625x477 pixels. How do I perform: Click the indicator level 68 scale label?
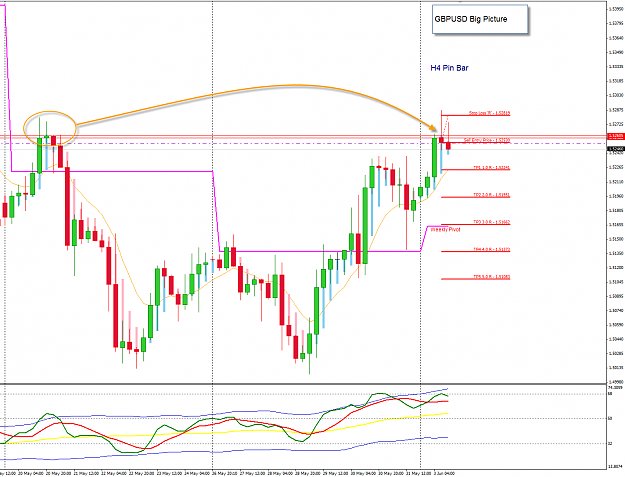coord(610,393)
